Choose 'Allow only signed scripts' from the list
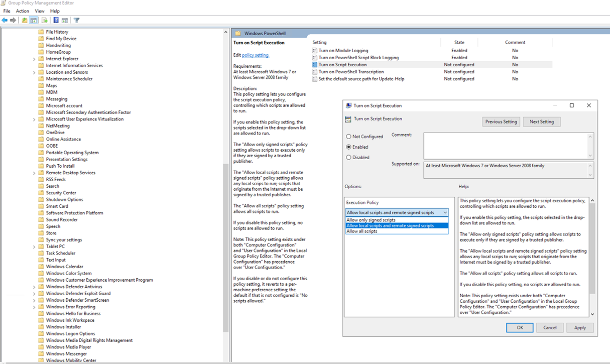The width and height of the screenshot is (610, 364). pos(397,220)
